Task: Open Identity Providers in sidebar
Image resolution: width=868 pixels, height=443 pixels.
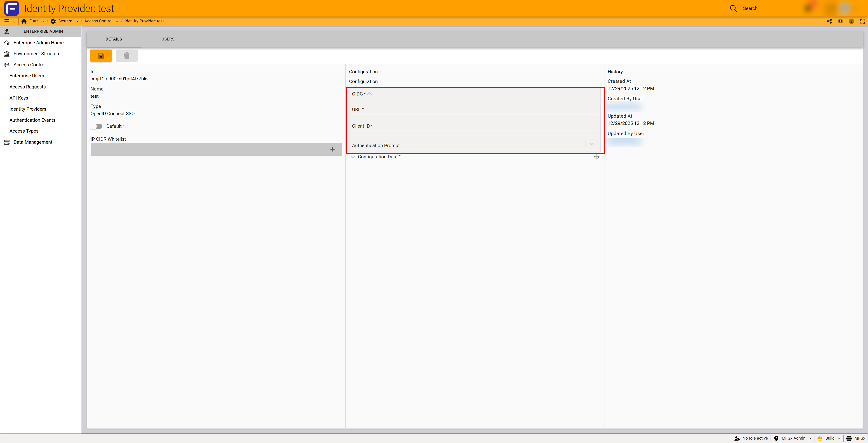Action: [x=28, y=109]
